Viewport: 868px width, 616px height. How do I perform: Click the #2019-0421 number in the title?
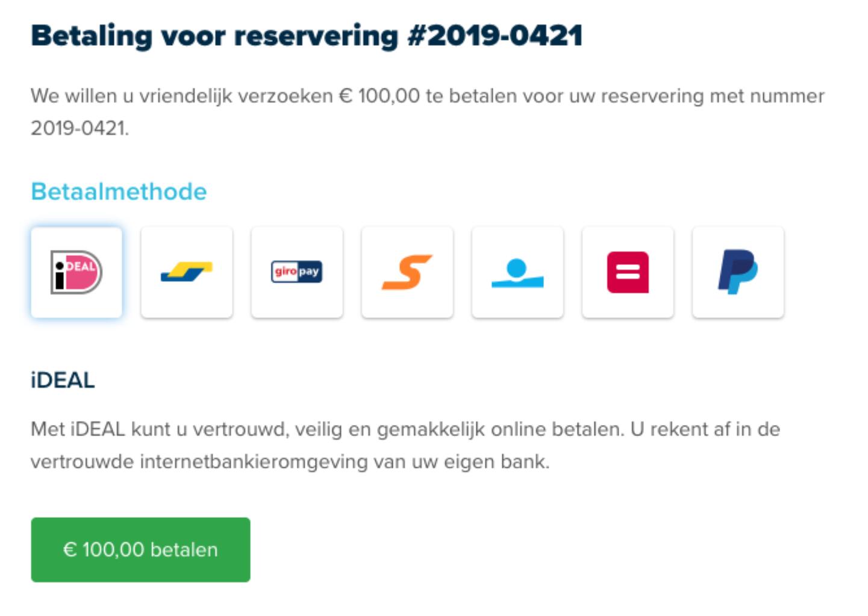[495, 36]
